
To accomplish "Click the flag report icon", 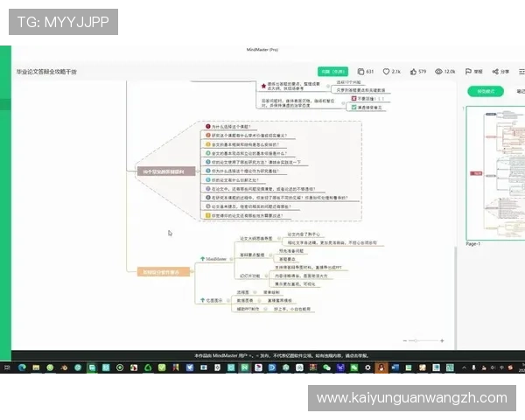I will pos(467,71).
